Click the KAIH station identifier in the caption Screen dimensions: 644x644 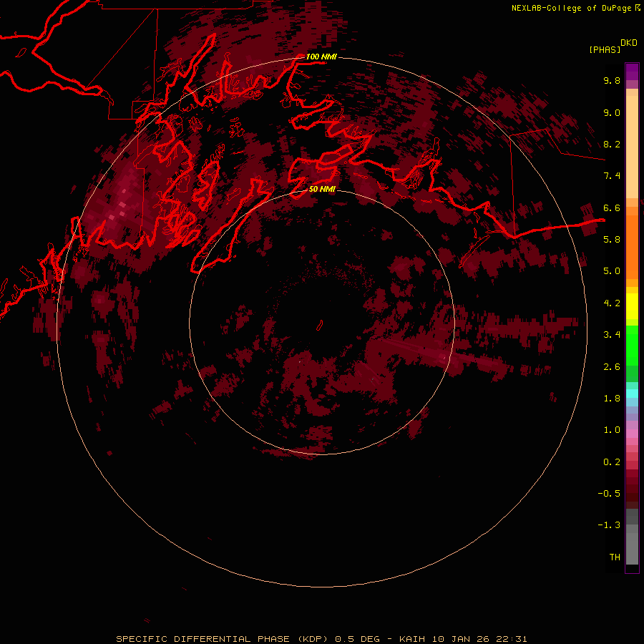[x=412, y=639]
